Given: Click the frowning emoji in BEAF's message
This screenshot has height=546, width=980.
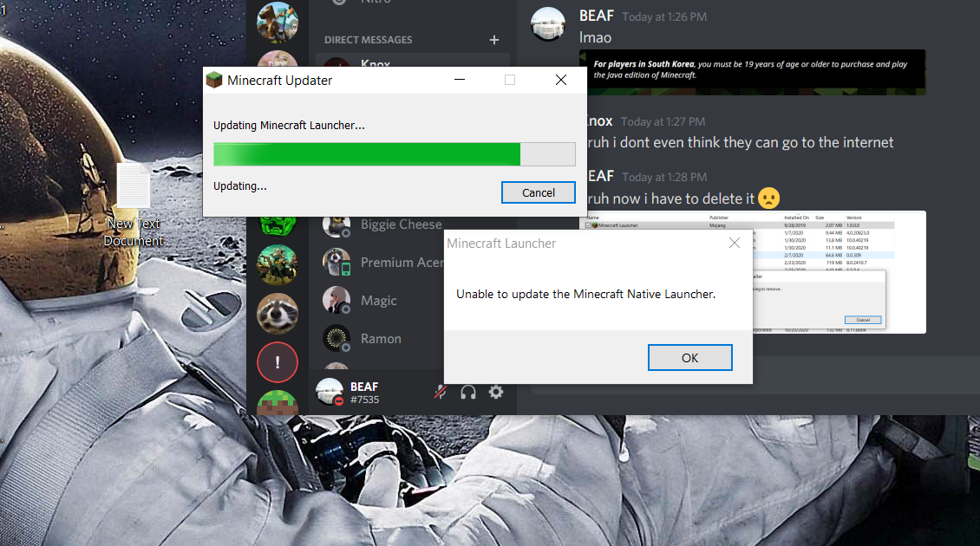Looking at the screenshot, I should point(768,198).
